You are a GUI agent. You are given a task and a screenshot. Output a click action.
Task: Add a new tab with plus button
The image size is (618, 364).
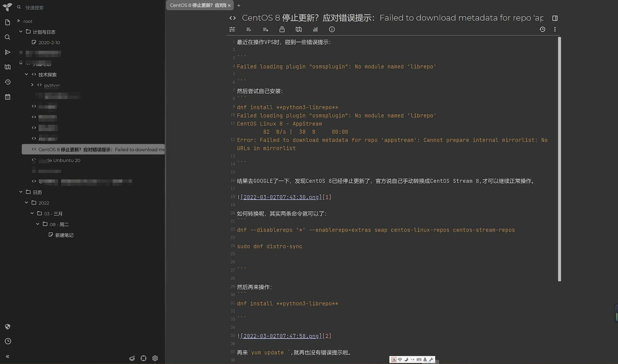point(239,5)
